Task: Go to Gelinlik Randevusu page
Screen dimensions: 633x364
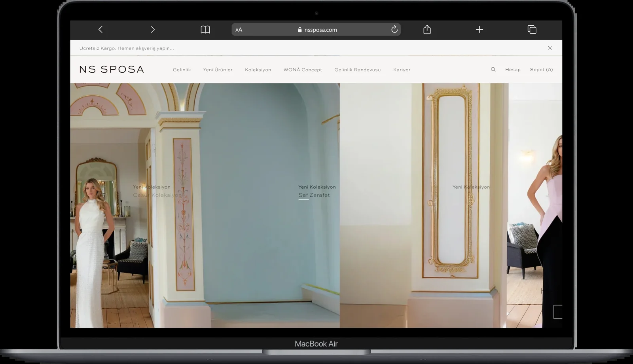Action: tap(358, 70)
